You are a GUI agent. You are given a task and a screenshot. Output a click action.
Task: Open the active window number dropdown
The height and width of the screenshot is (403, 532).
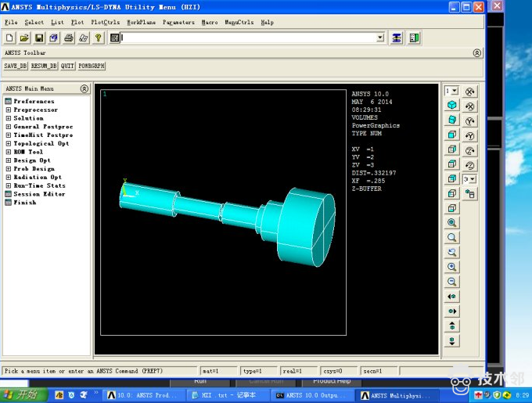pyautogui.click(x=451, y=91)
